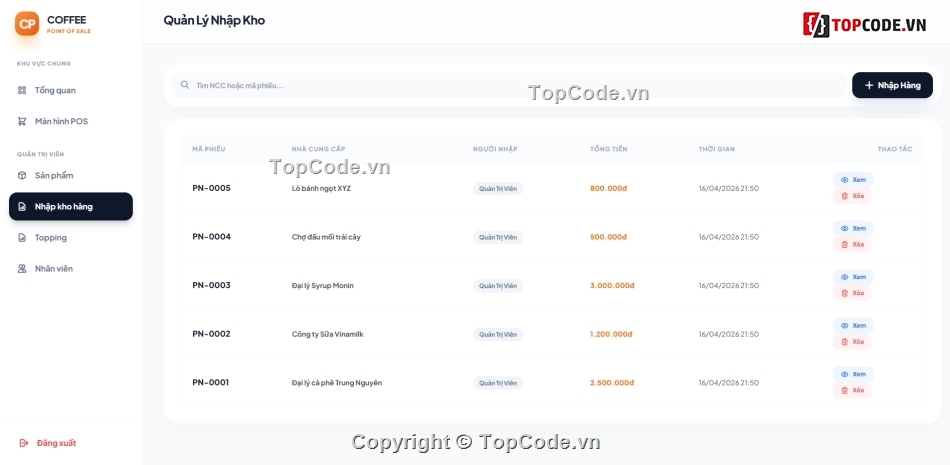Delete receipt PN-0003 with Xóa
Viewport: 950px width, 465px height.
(852, 293)
